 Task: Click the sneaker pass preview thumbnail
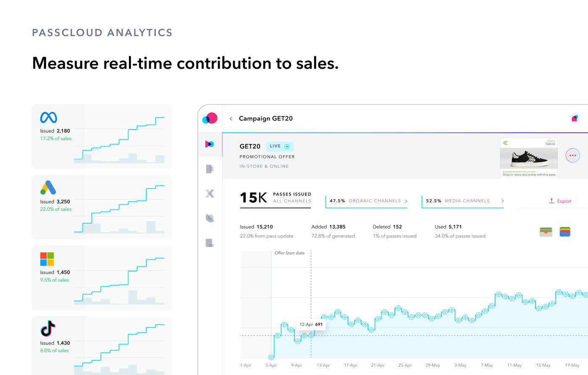pyautogui.click(x=529, y=158)
